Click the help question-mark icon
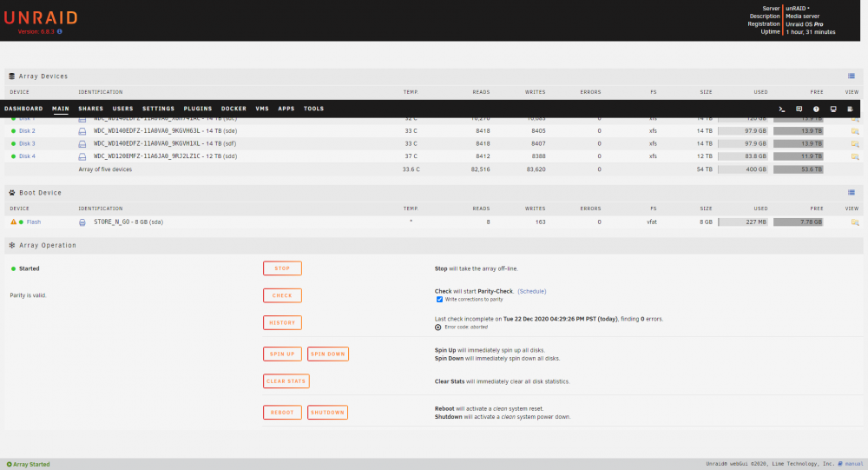This screenshot has width=868, height=470. coord(816,109)
